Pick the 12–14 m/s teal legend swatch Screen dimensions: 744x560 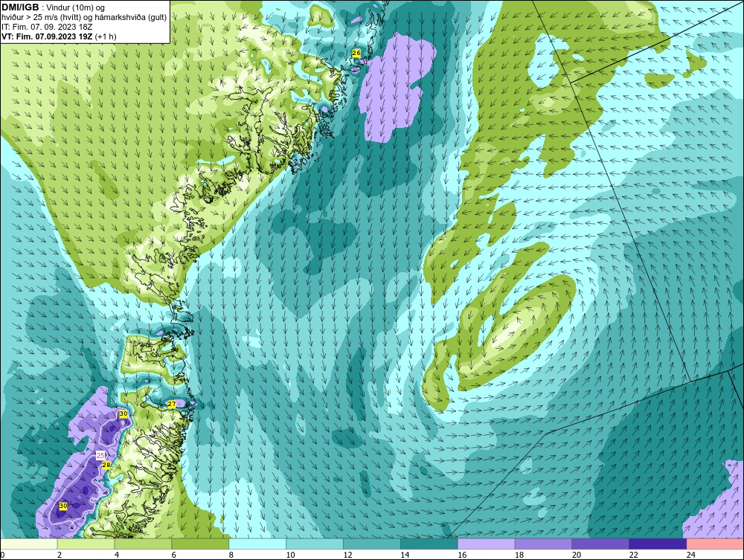[x=371, y=544]
